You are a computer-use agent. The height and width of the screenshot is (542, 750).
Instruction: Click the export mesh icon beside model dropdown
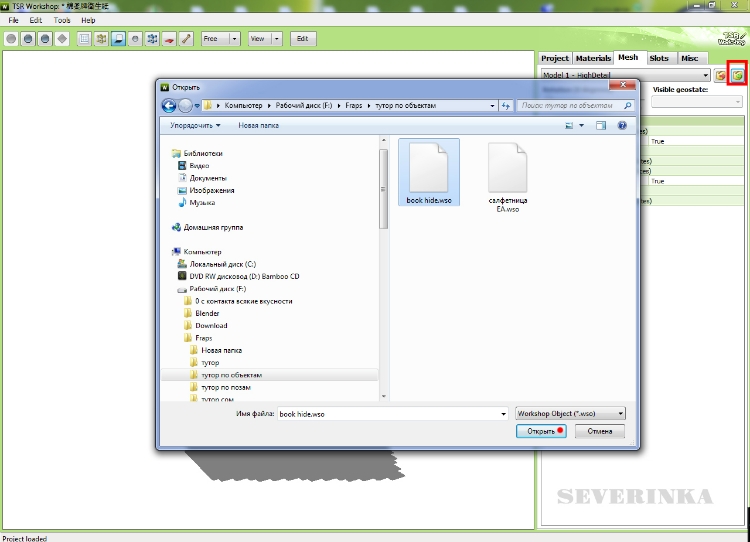721,76
